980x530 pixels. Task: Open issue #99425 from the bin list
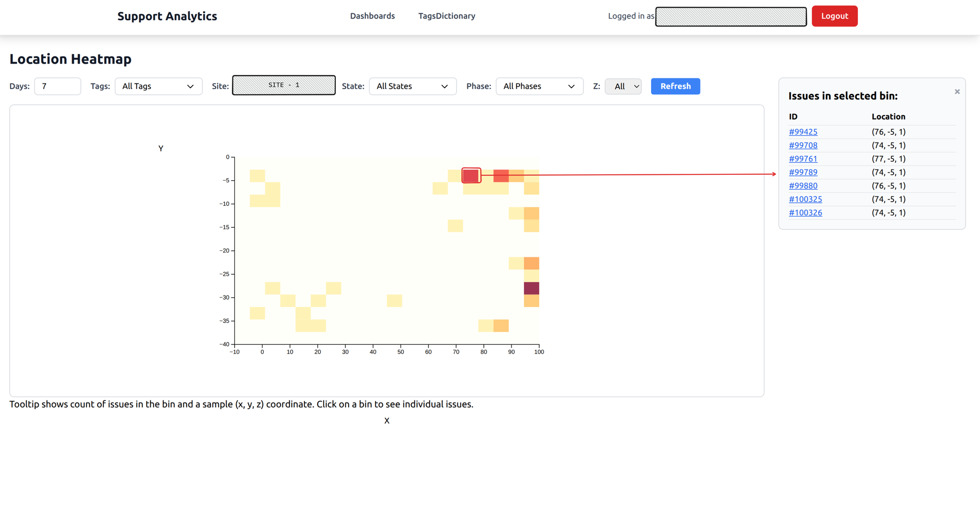[803, 132]
